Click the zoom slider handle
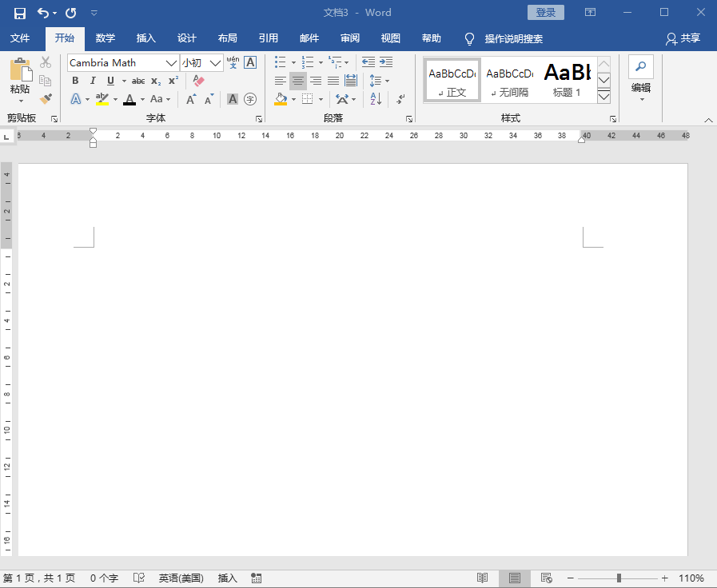This screenshot has width=717, height=588. 618,578
